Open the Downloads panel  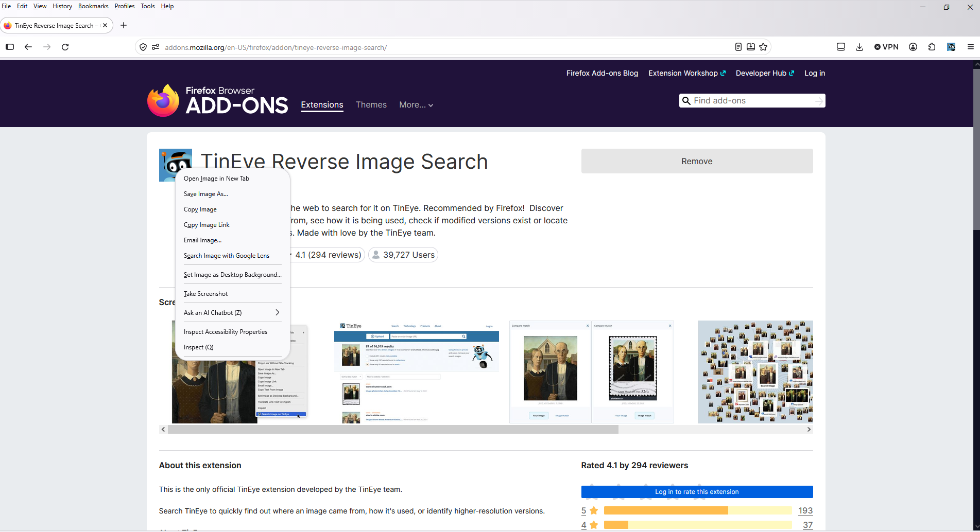pos(859,47)
